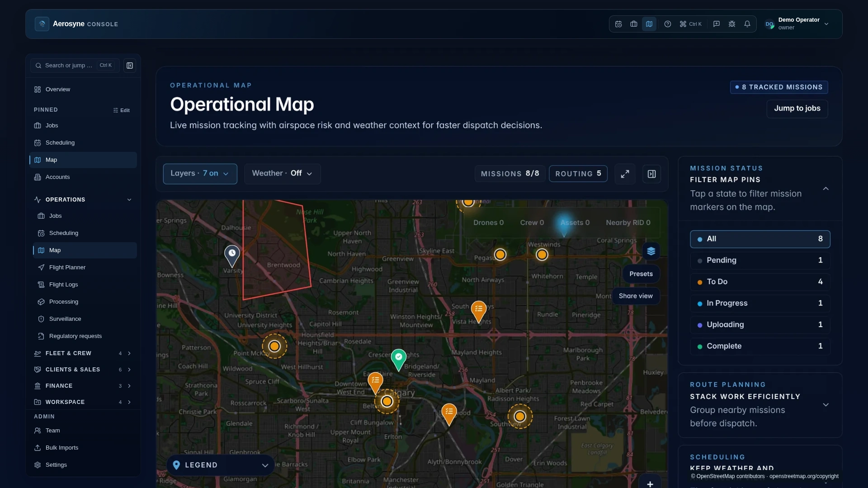Click the Demo Operator avatar
This screenshot has height=488, width=868.
click(769, 24)
